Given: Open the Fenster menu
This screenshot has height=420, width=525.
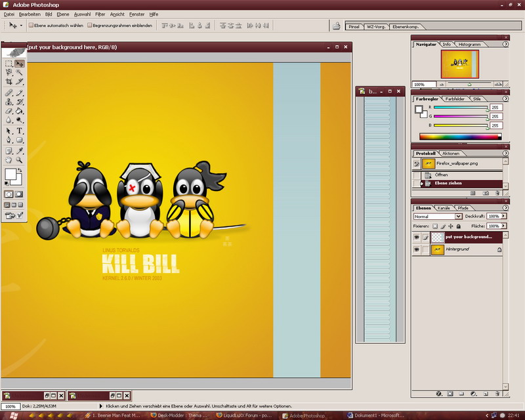Looking at the screenshot, I should click(137, 14).
